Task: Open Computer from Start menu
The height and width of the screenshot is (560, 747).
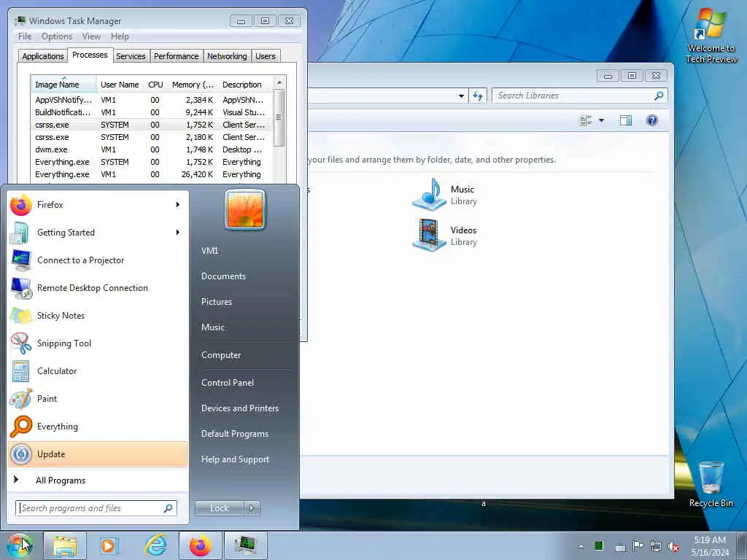Action: click(221, 355)
